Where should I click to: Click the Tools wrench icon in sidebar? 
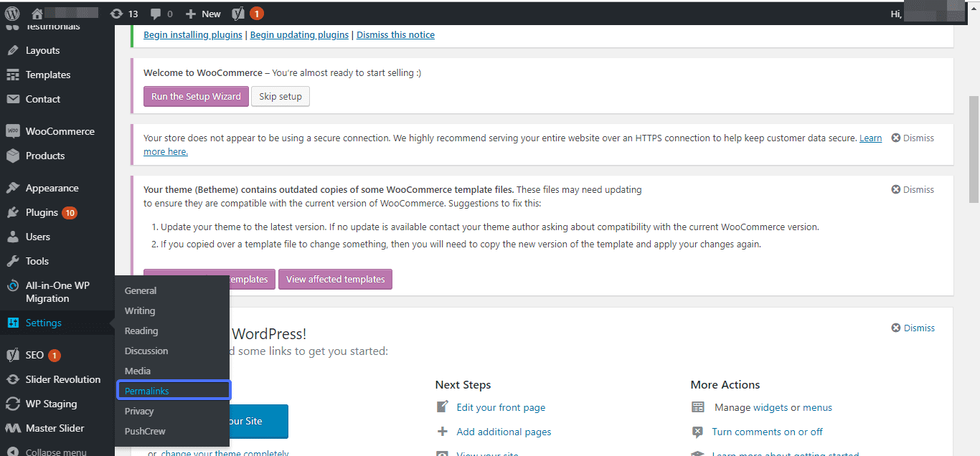click(12, 261)
